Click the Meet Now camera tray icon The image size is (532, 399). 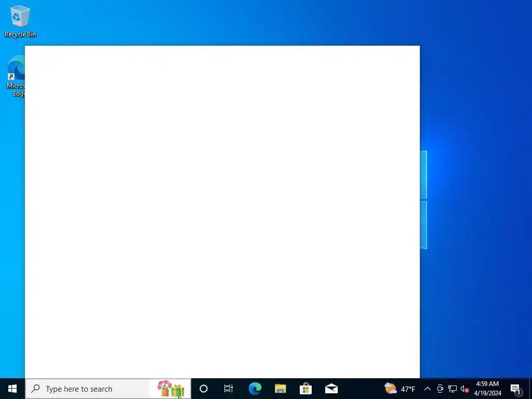tap(440, 389)
